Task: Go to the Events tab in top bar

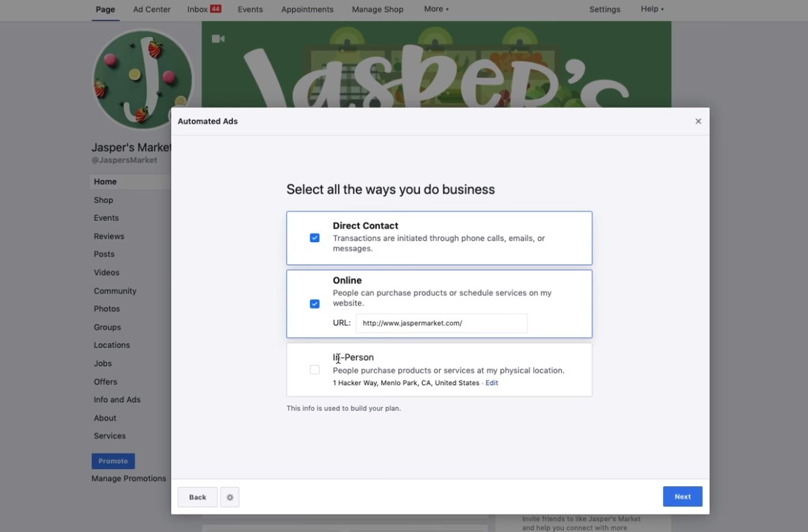Action: click(250, 10)
